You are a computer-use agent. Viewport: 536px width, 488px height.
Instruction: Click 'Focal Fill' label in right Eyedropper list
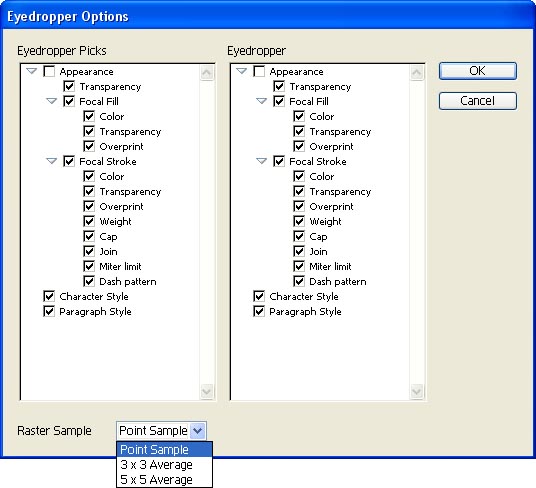(309, 101)
